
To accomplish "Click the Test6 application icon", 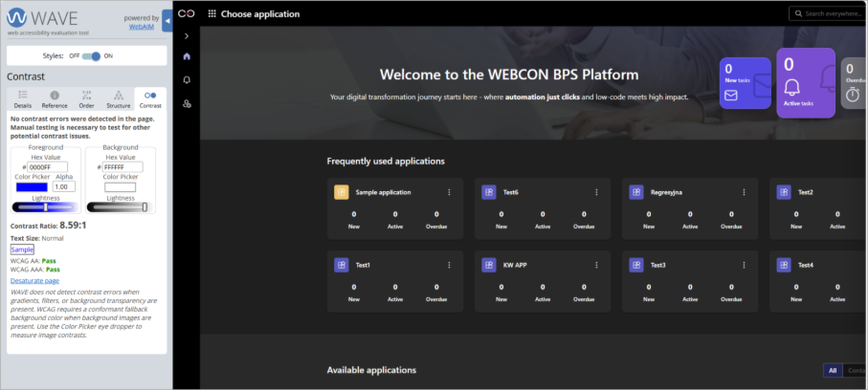I will (x=489, y=192).
